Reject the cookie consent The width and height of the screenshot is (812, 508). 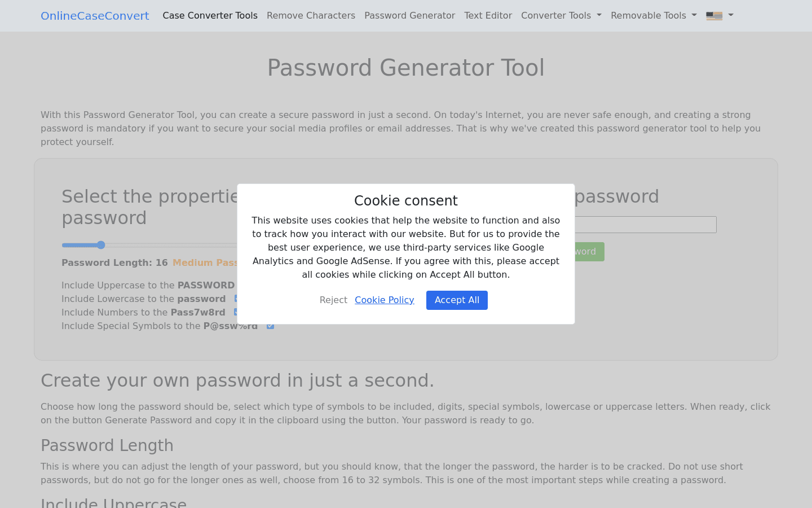[333, 300]
